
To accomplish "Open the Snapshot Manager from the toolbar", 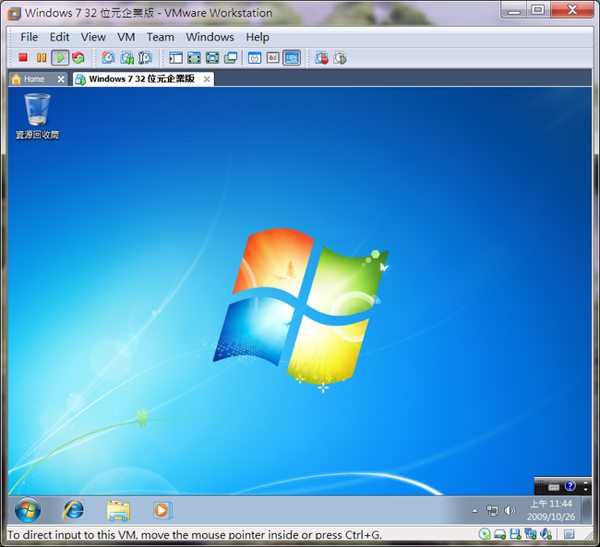I will [x=145, y=58].
